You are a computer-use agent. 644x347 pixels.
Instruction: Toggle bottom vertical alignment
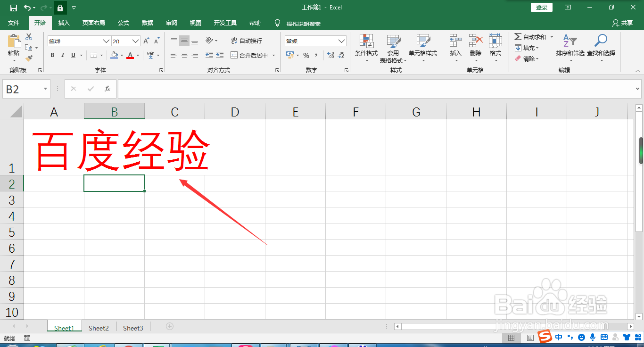pyautogui.click(x=195, y=41)
